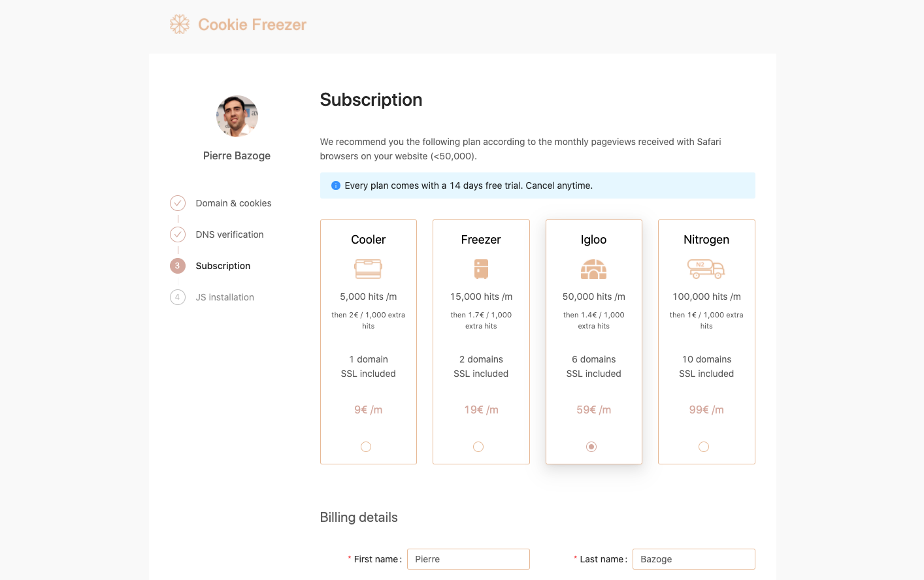This screenshot has width=924, height=580.
Task: Click the Domain & cookies checkmark icon
Action: click(178, 203)
